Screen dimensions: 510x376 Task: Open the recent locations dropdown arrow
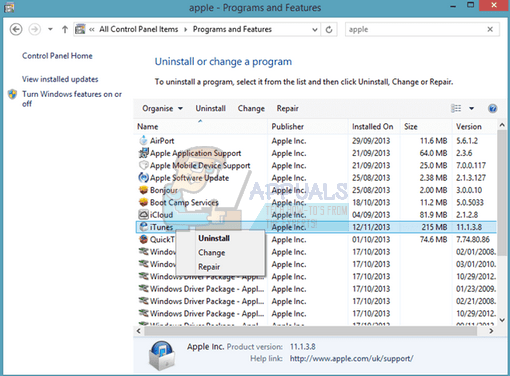coord(50,29)
